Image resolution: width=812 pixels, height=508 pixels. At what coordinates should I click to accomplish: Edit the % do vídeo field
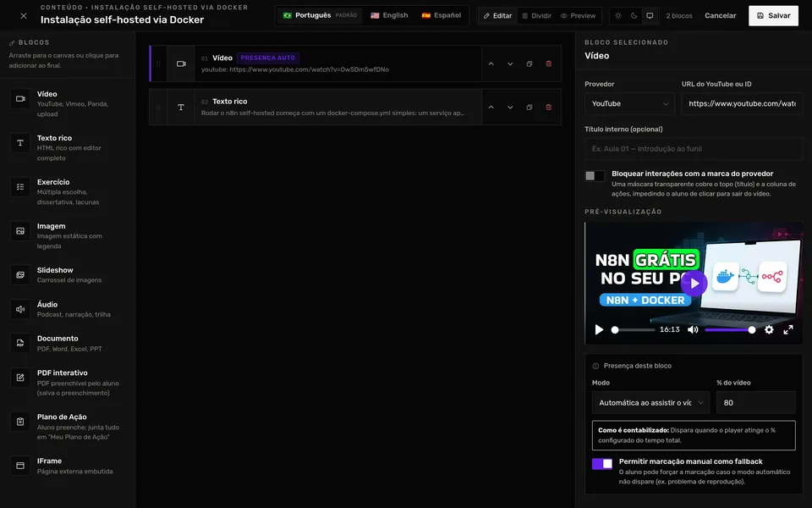(755, 403)
